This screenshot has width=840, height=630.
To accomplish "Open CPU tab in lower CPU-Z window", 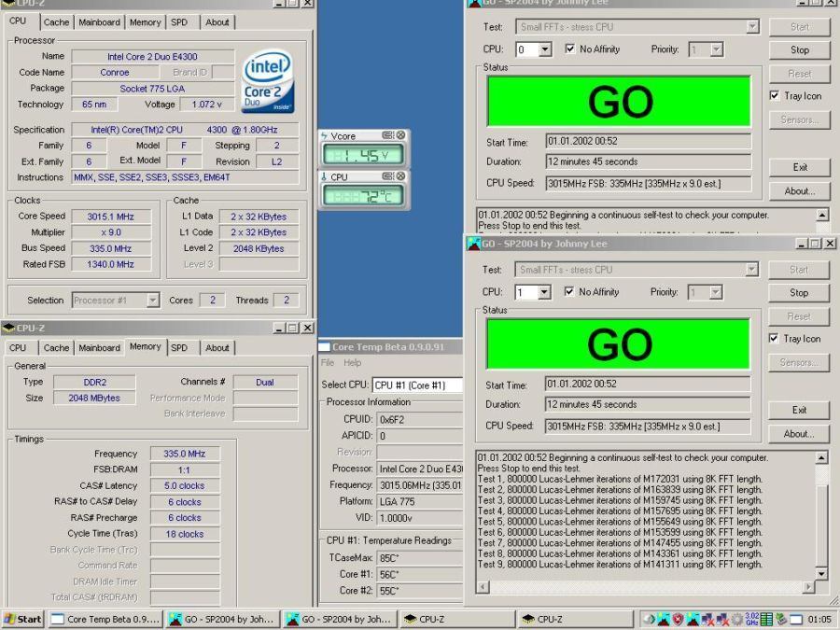I will click(x=18, y=348).
